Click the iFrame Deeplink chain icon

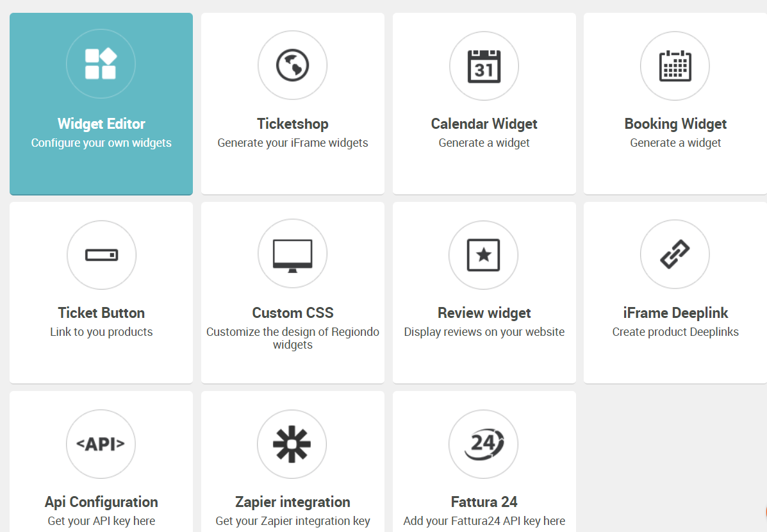click(675, 254)
